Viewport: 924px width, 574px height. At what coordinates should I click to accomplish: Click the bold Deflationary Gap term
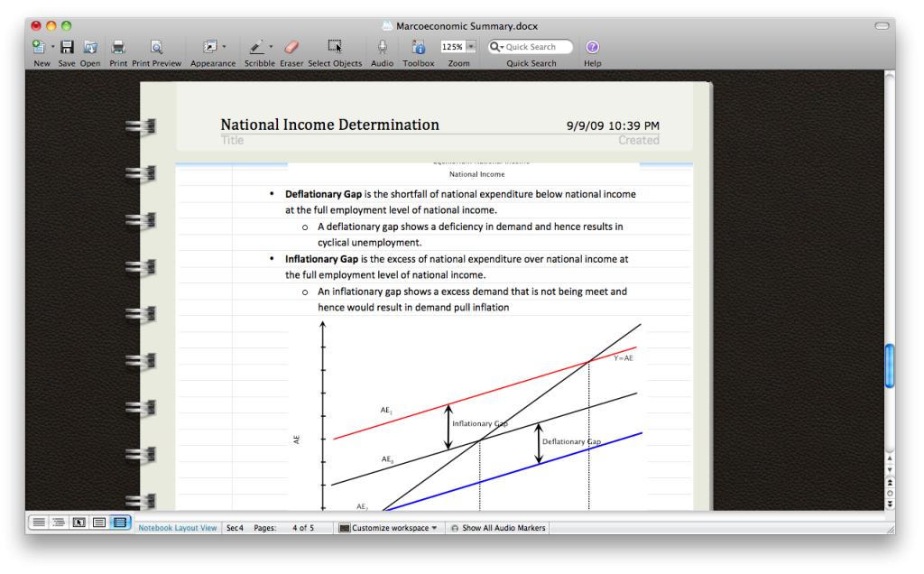pos(324,194)
